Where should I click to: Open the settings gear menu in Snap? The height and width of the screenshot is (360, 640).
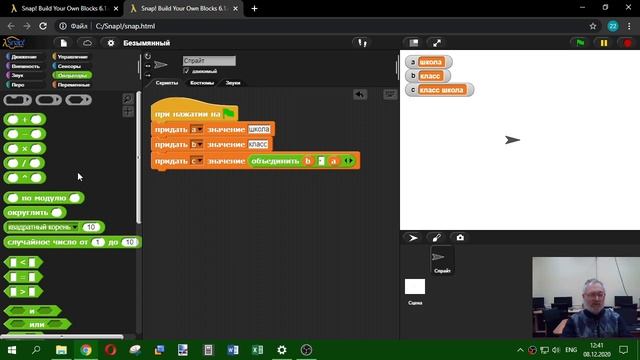(111, 43)
